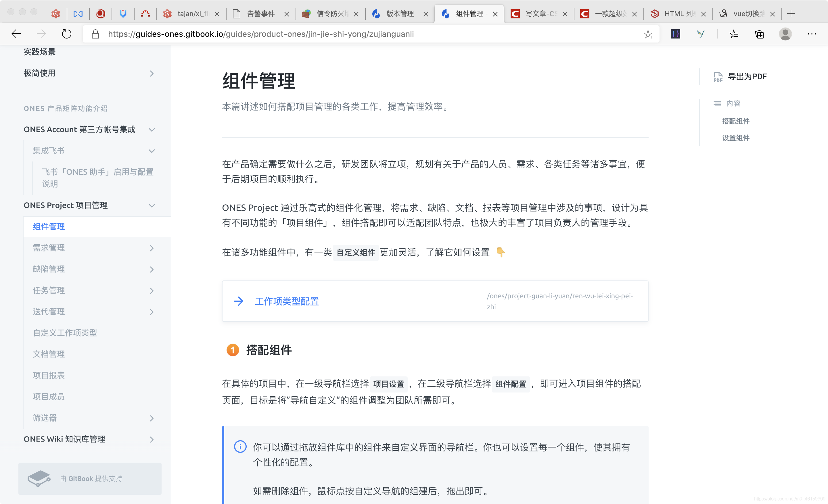Click the GitBook logo in the footer
The height and width of the screenshot is (504, 828).
[39, 478]
